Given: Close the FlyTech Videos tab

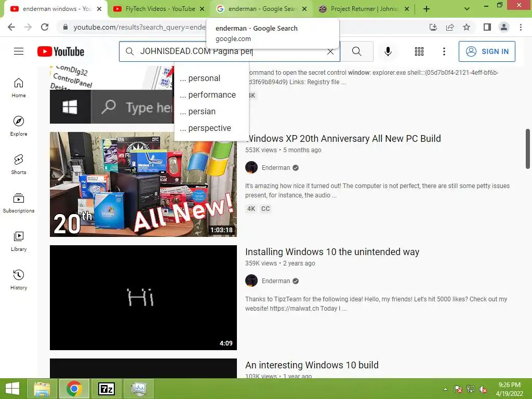Looking at the screenshot, I should 202,9.
